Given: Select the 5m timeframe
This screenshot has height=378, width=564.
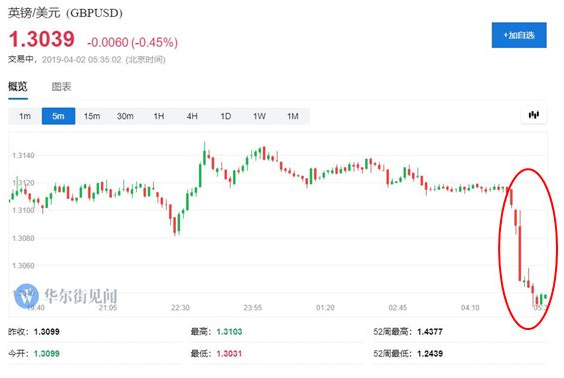Looking at the screenshot, I should tap(58, 116).
